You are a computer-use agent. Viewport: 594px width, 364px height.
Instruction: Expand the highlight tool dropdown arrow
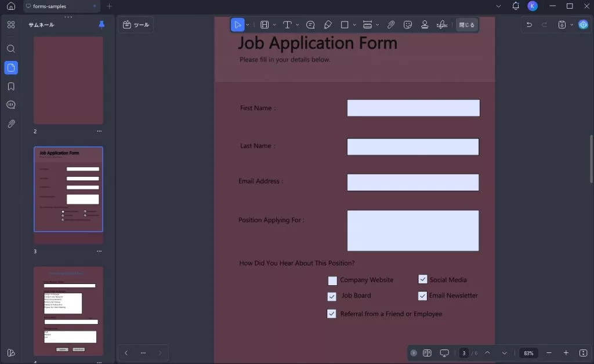pyautogui.click(x=274, y=25)
